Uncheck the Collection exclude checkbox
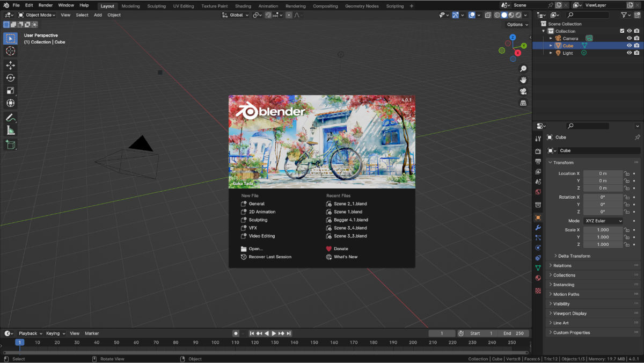644x363 pixels. [x=623, y=31]
